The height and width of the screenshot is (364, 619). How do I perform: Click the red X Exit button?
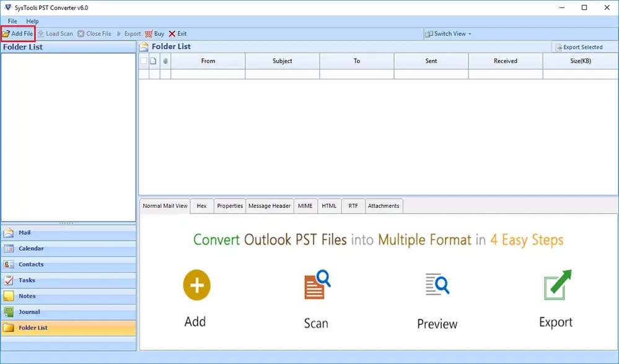(x=178, y=33)
